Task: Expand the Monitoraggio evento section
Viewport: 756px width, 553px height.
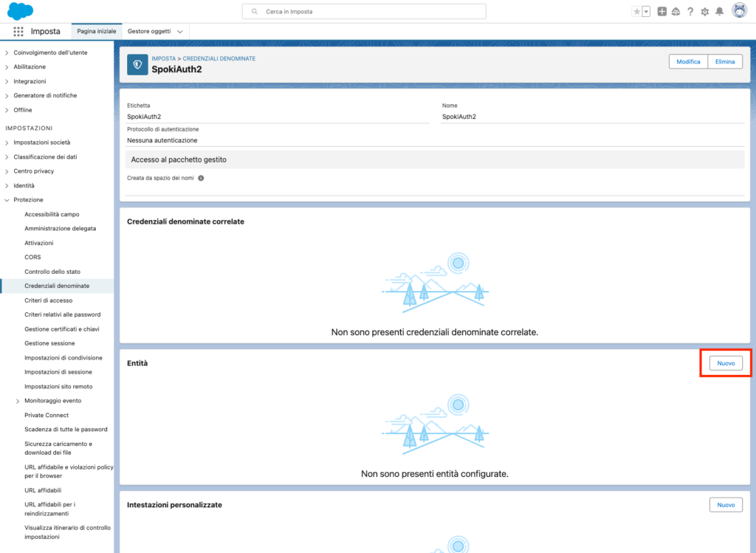Action: click(x=18, y=401)
